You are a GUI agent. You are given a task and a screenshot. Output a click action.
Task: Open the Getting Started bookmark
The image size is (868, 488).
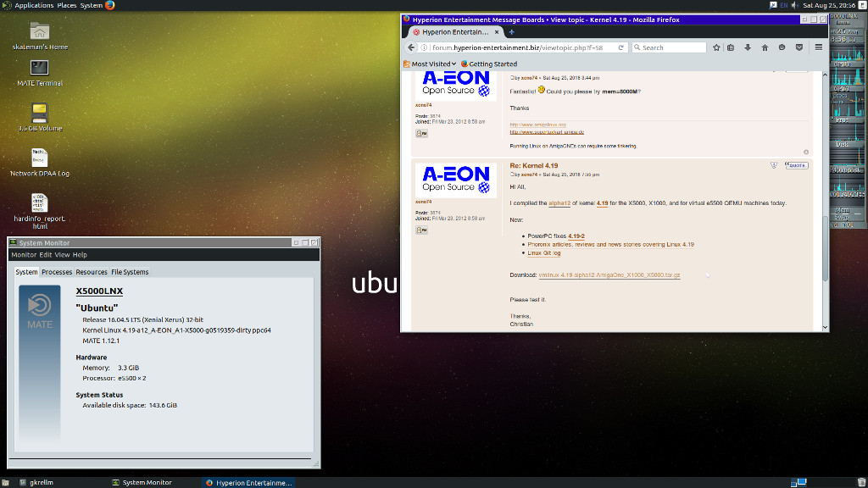coord(489,64)
